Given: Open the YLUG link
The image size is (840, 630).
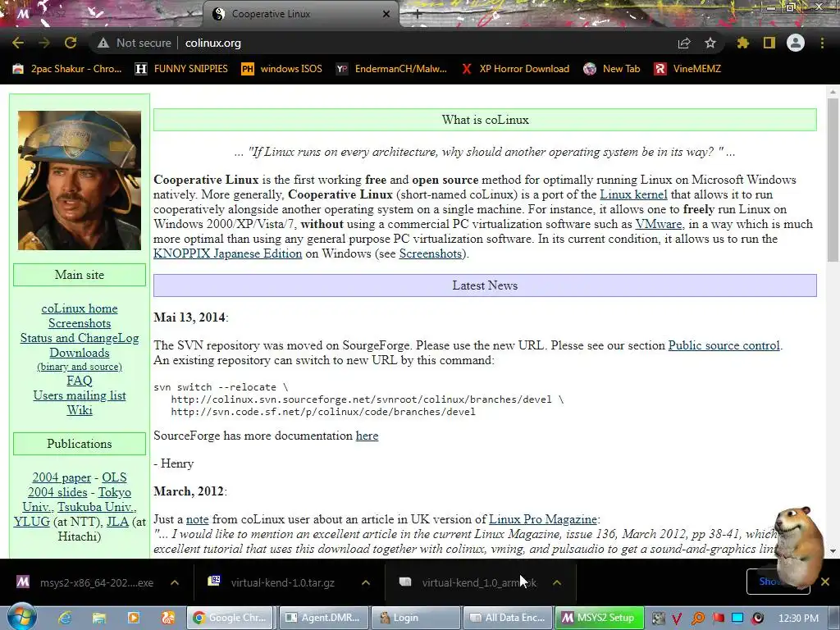Looking at the screenshot, I should [32, 522].
